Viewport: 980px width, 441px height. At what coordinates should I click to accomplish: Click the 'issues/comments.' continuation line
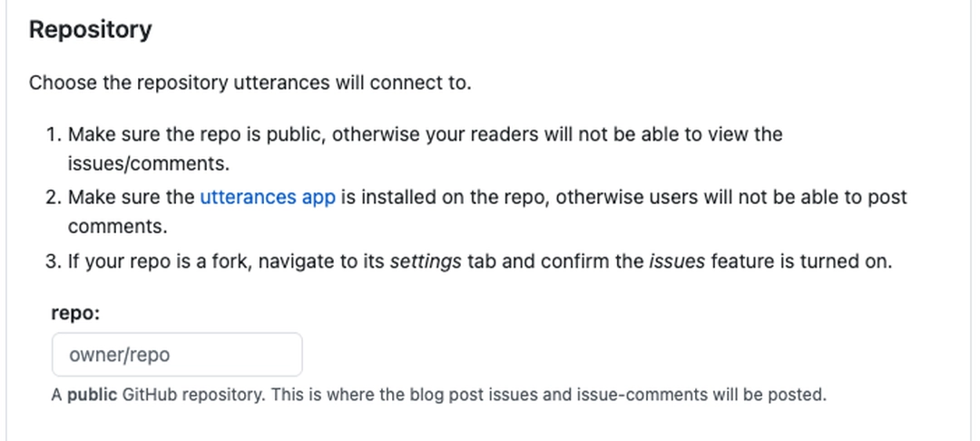pyautogui.click(x=149, y=163)
